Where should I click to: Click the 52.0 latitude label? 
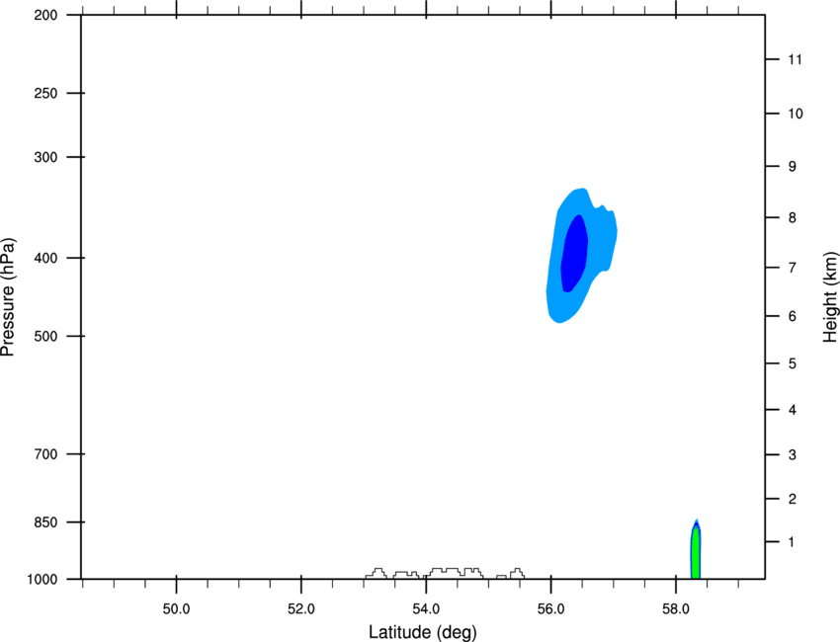(301, 609)
